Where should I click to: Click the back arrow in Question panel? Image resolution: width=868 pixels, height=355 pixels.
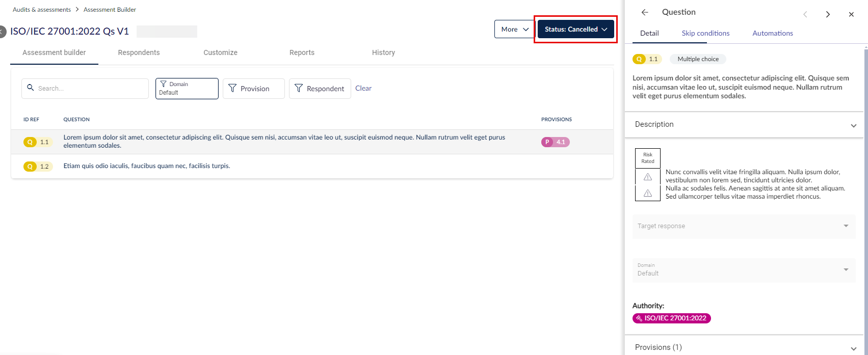coord(645,12)
